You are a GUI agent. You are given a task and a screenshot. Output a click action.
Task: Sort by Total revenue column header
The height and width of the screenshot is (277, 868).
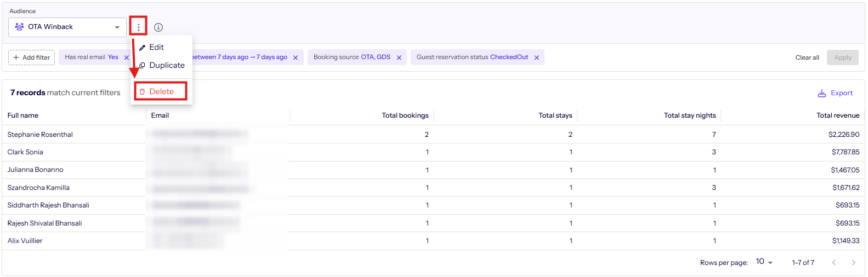(x=838, y=116)
